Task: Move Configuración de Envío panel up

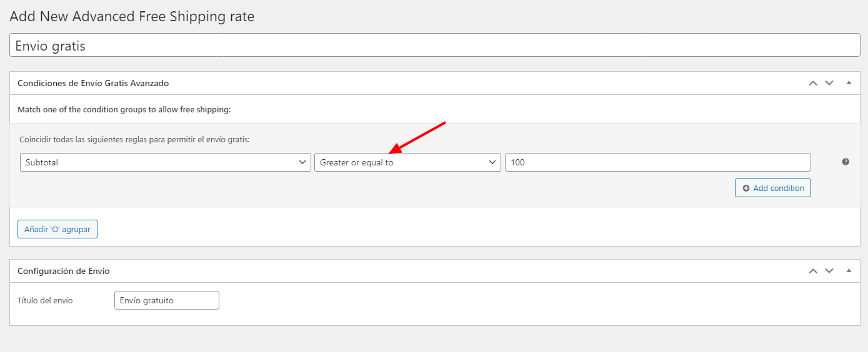Action: click(x=813, y=271)
